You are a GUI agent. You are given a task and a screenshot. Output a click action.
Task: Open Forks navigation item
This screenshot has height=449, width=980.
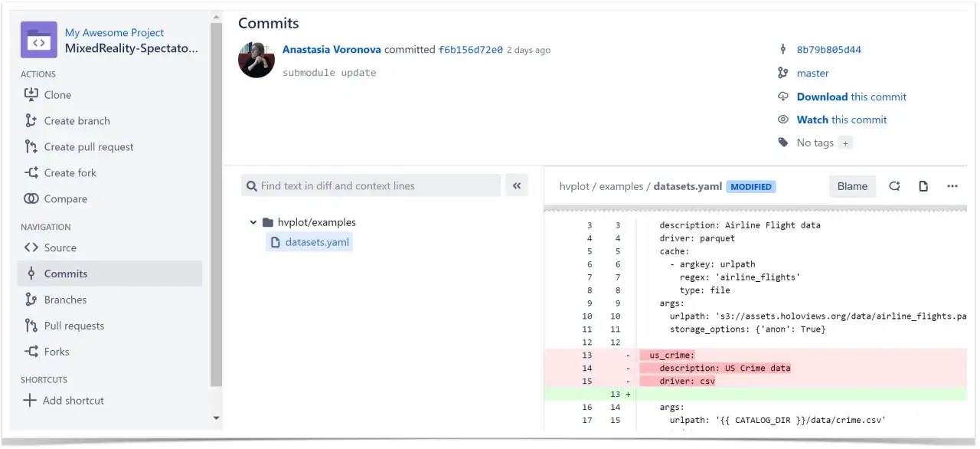click(x=57, y=352)
